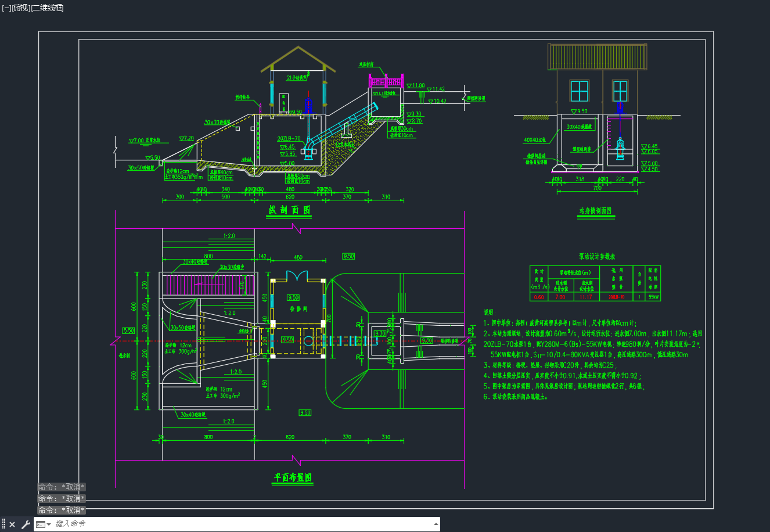Click the red 0.60 flow value in table
This screenshot has height=532, width=770.
tap(539, 297)
